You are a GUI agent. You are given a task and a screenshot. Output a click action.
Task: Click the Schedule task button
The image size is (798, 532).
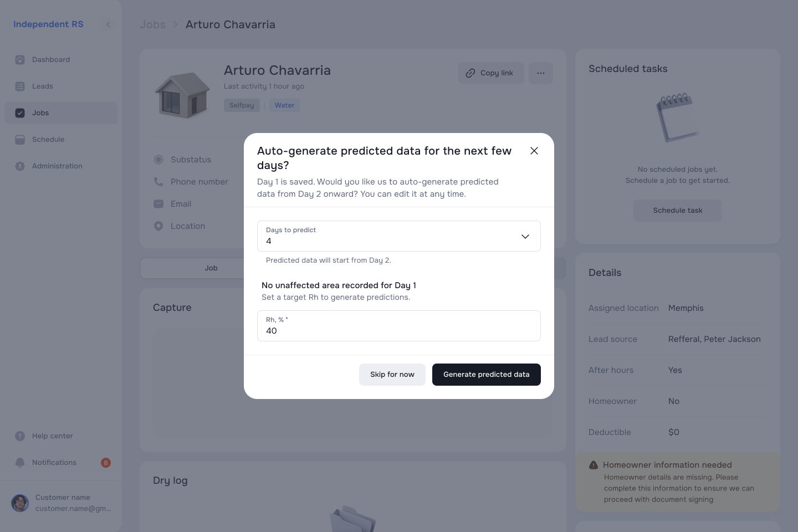(x=678, y=211)
